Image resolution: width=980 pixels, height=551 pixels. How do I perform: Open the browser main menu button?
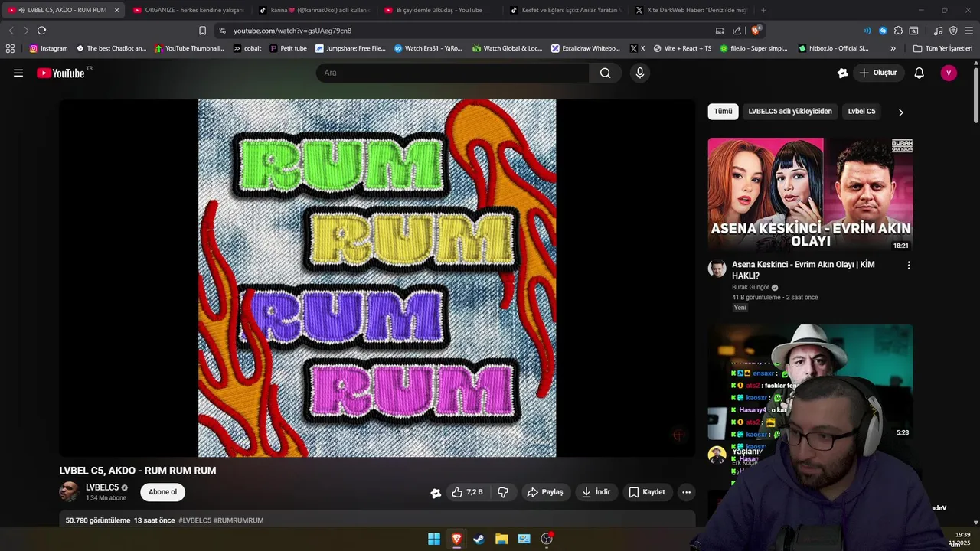pyautogui.click(x=969, y=31)
